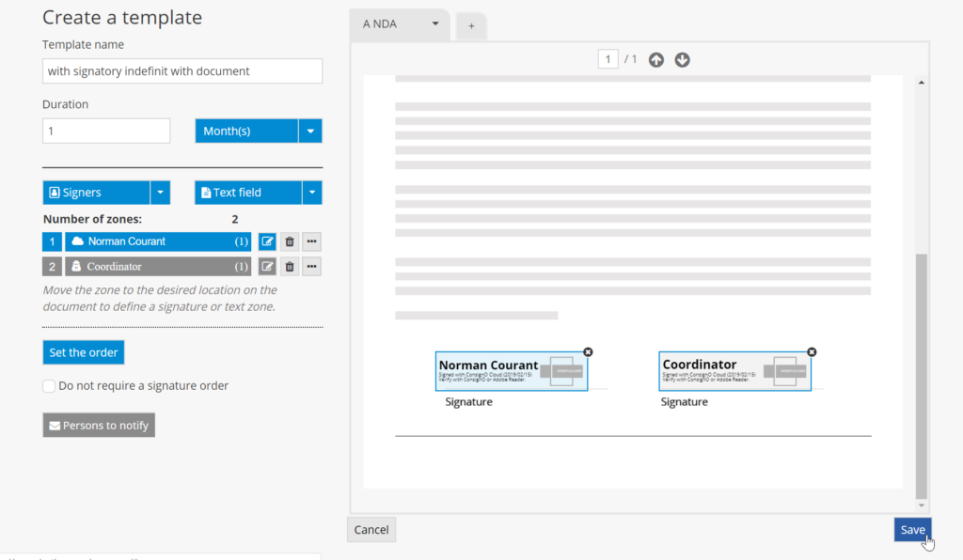
Task: Delete the Norman Courant signer
Action: 290,241
